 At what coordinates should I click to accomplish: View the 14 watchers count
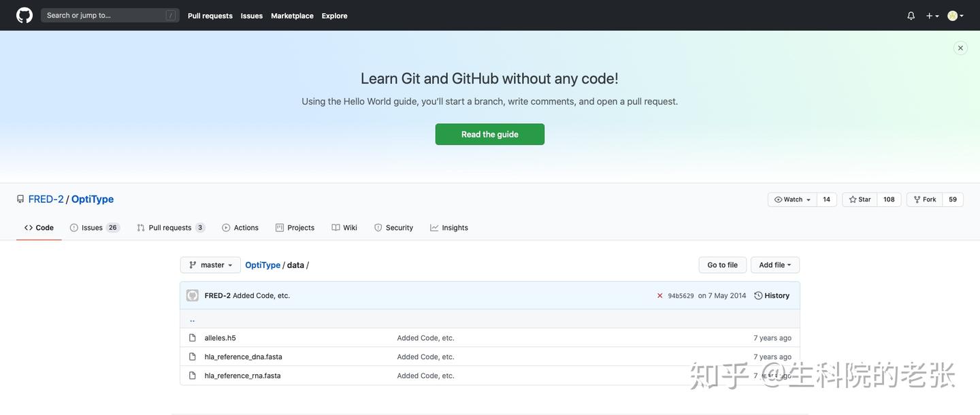827,199
